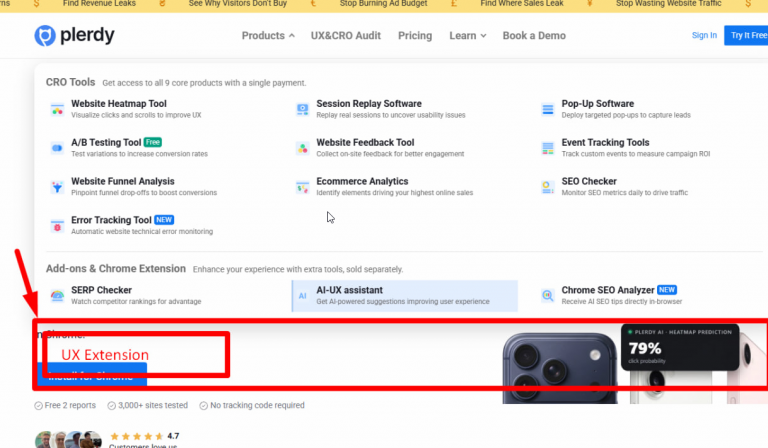This screenshot has width=768, height=448.
Task: Click the Plerdy logo icon
Action: 45,36
